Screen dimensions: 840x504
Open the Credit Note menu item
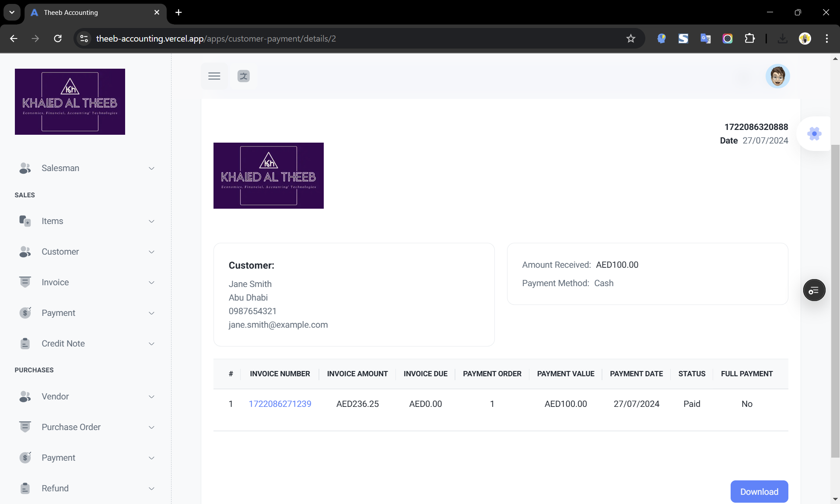click(x=87, y=343)
